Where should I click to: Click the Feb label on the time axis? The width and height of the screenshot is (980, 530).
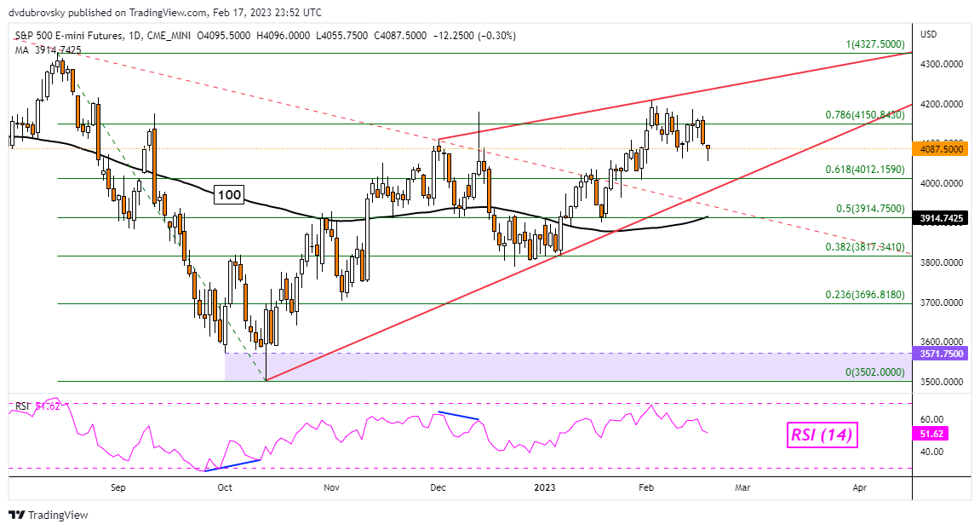point(645,487)
